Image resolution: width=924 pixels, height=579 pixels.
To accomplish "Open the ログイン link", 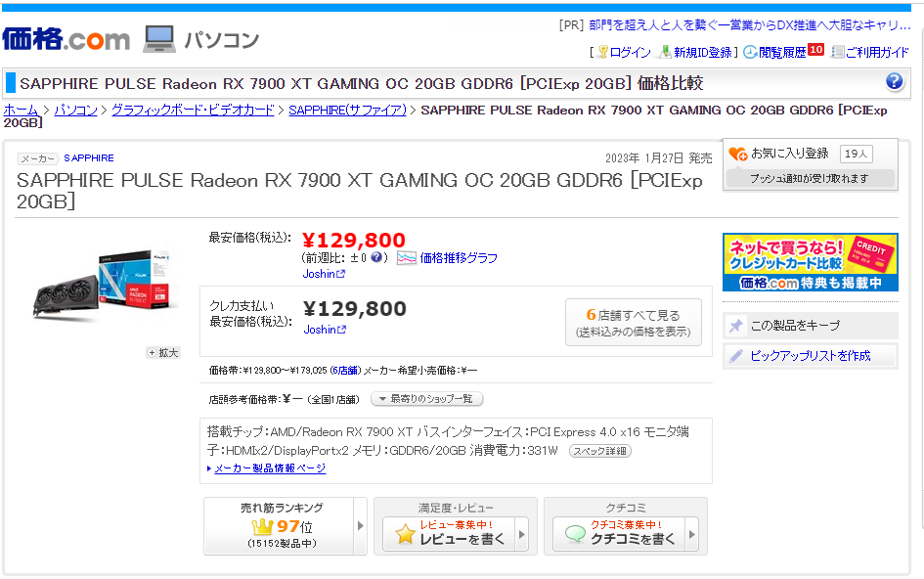I will pos(630,53).
